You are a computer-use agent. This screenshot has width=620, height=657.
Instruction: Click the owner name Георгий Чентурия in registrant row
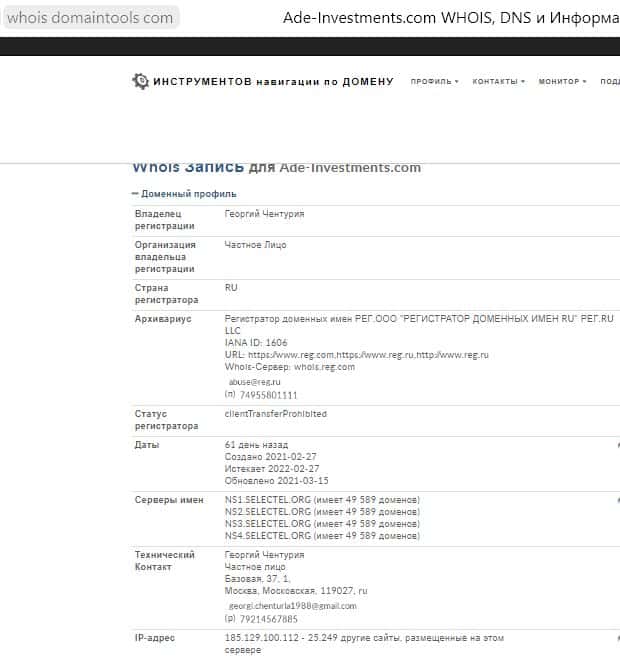[264, 214]
